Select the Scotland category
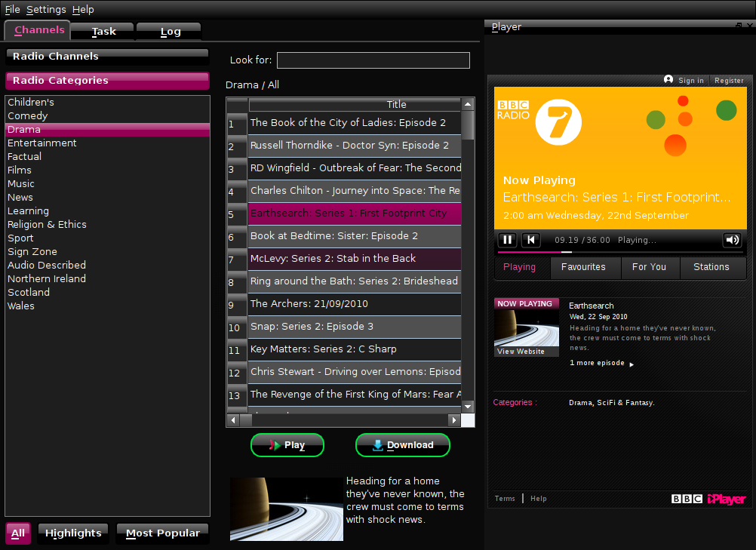This screenshot has width=756, height=550. pos(108,292)
